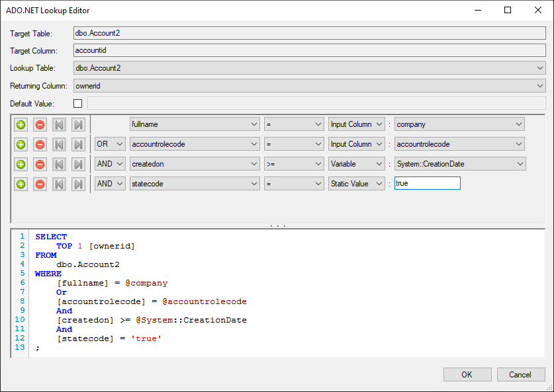The width and height of the screenshot is (554, 392).
Task: Add opening bracket on the accountrolecode row
Action: (59, 144)
